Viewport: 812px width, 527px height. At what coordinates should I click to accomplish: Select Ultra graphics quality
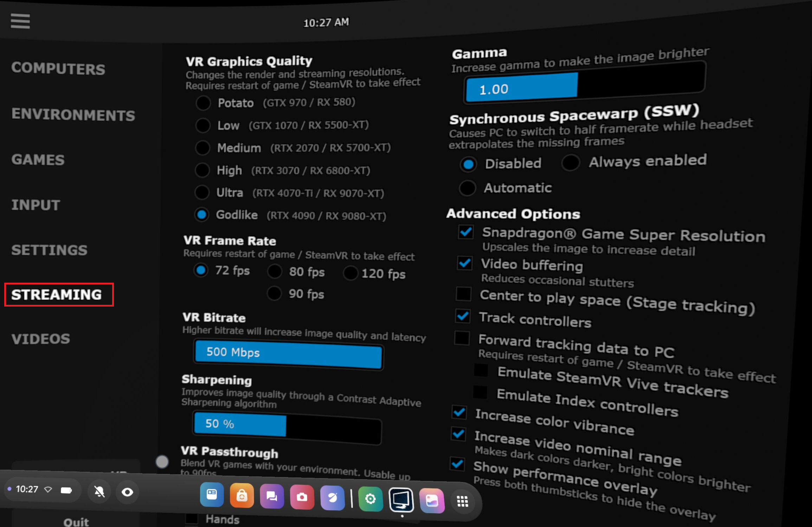tap(202, 192)
